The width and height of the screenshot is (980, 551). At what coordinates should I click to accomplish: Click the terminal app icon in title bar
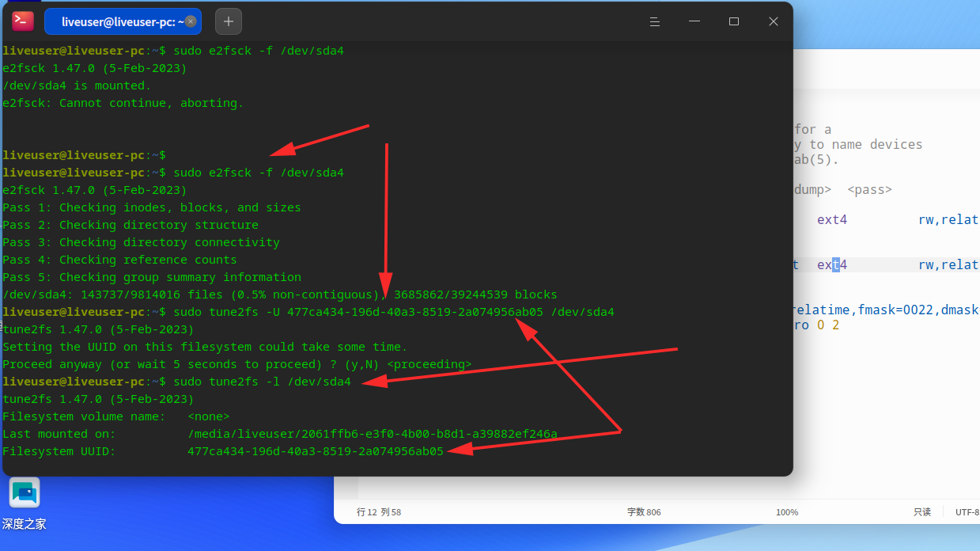click(x=23, y=21)
